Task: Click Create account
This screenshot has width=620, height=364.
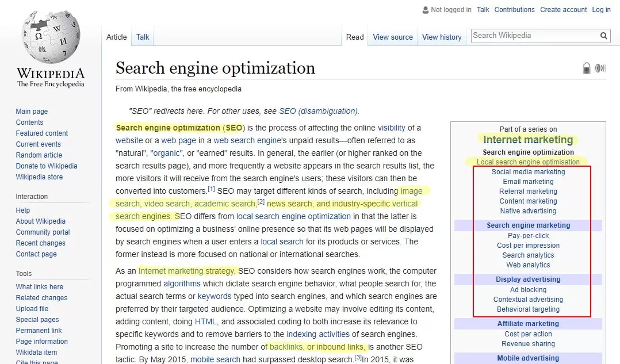Action: pos(564,9)
